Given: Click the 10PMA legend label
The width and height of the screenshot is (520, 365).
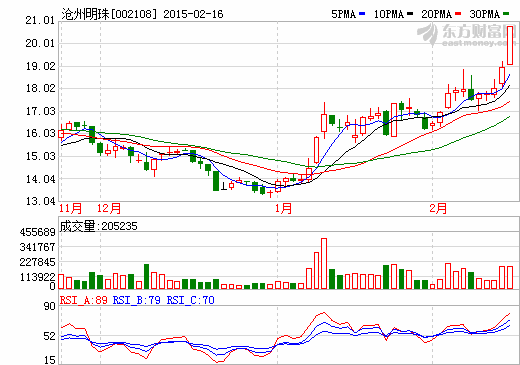Looking at the screenshot, I should point(389,14).
